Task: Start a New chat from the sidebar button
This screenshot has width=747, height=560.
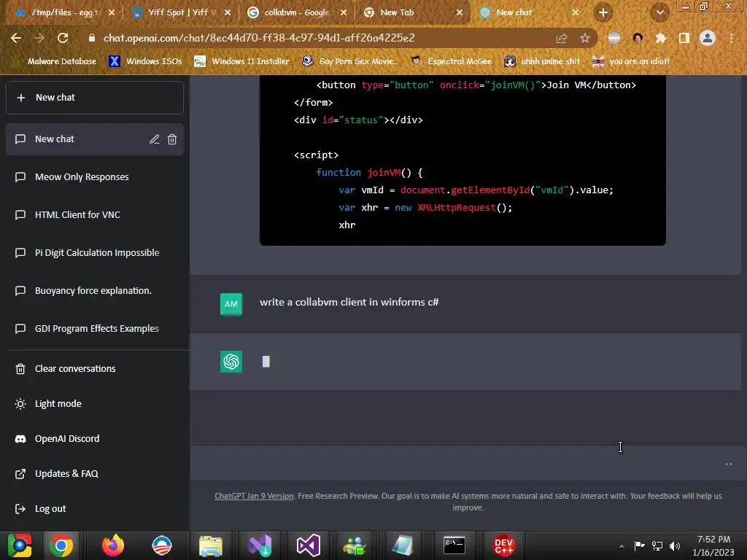Action: 95,98
